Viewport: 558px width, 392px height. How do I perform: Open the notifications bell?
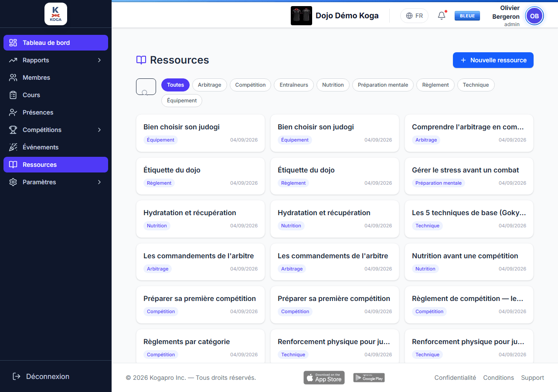[x=442, y=16]
